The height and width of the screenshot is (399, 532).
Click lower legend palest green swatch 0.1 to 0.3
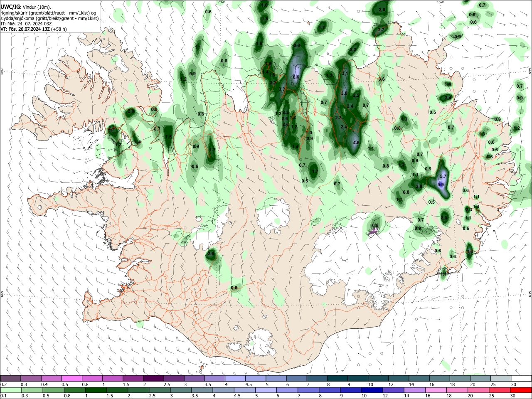11,390
